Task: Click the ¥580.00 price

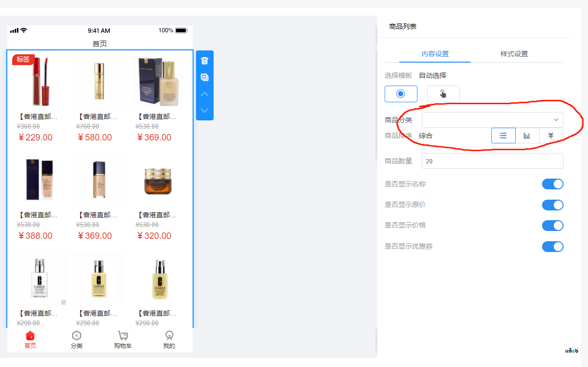Action: (x=94, y=138)
